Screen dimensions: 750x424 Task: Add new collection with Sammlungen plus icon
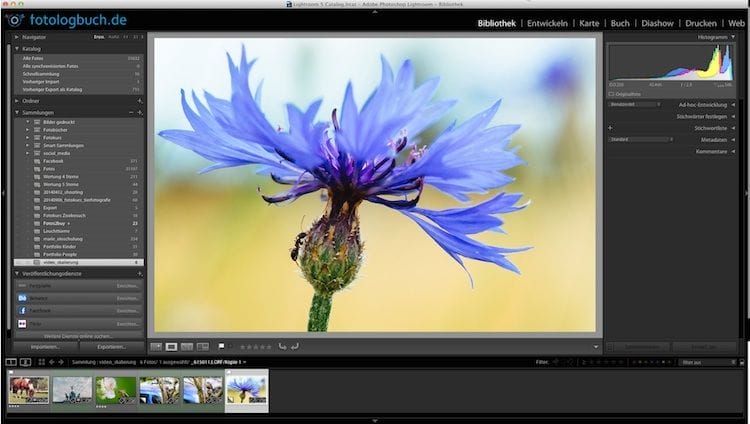pos(140,113)
